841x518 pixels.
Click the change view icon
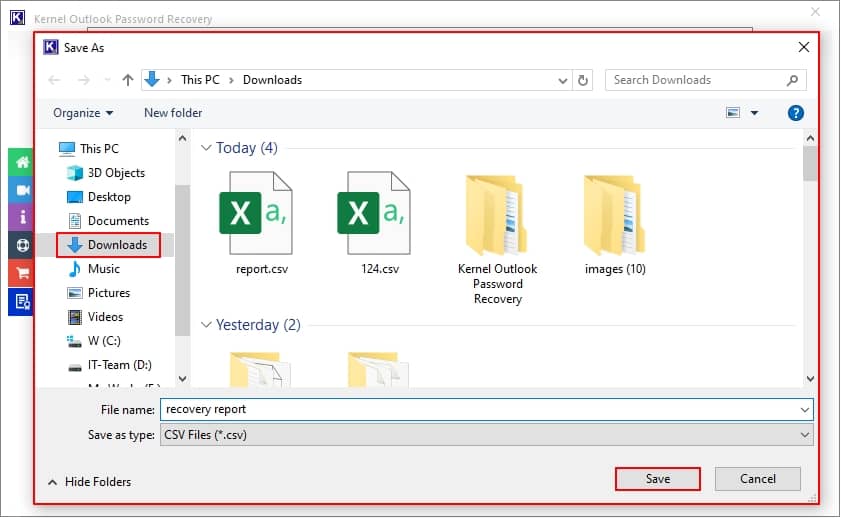pyautogui.click(x=733, y=113)
